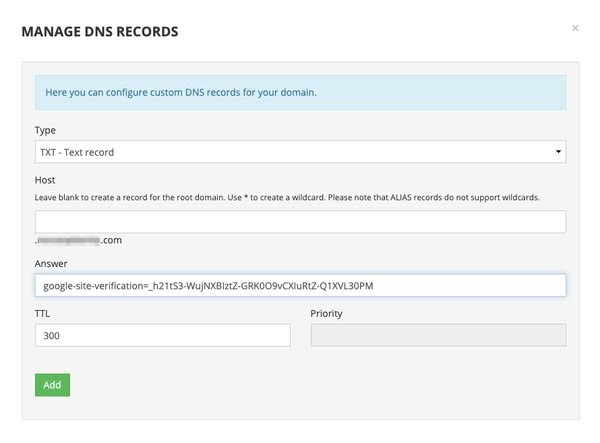Viewport: 600px width, 443px height.
Task: Click the Host field label
Action: tap(46, 179)
